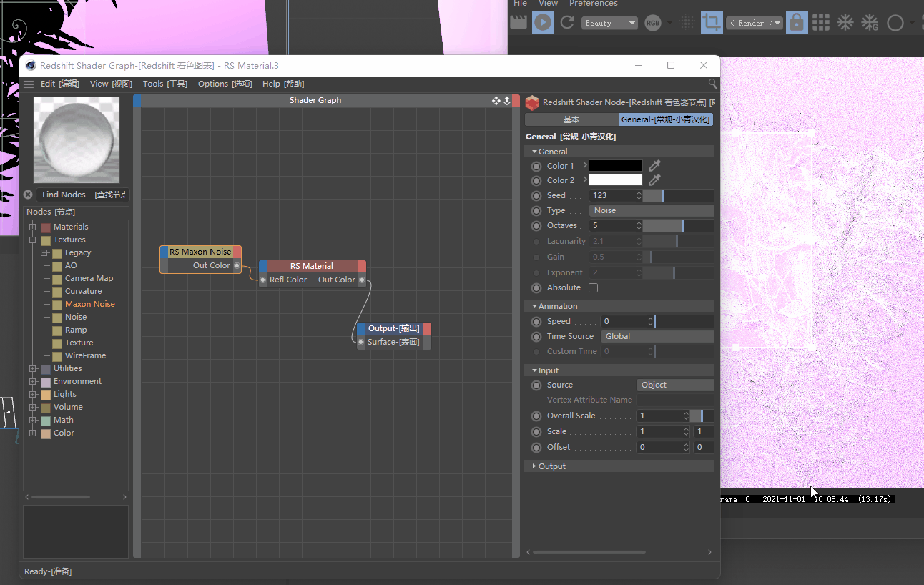This screenshot has width=924, height=585.
Task: Toggle the Absolute checkbox
Action: pyautogui.click(x=593, y=287)
